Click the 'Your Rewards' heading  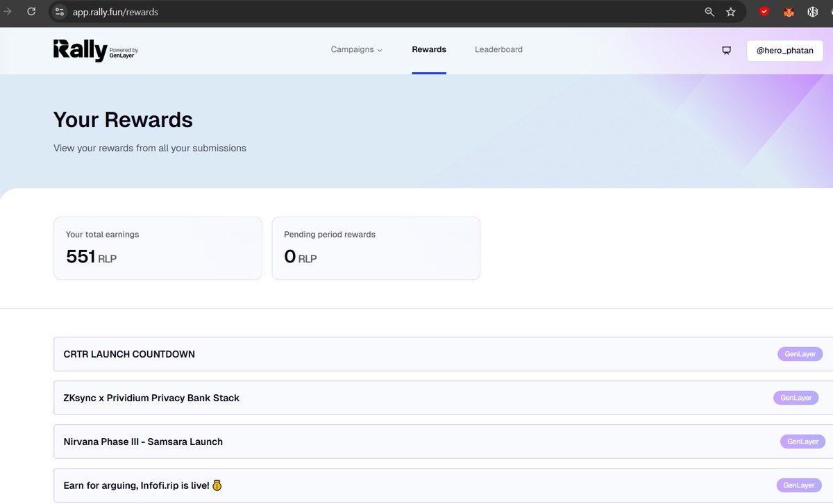[x=123, y=119]
